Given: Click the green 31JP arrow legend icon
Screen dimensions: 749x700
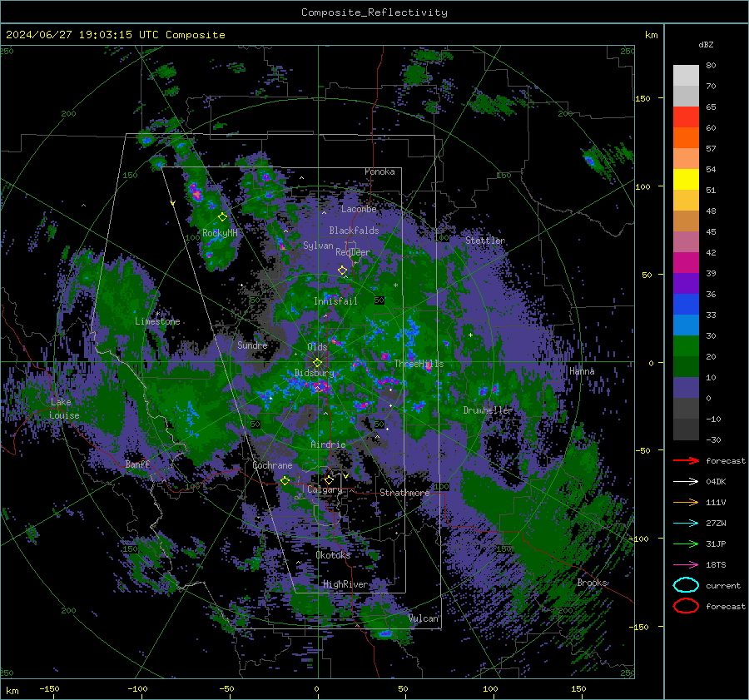Looking at the screenshot, I should point(686,544).
